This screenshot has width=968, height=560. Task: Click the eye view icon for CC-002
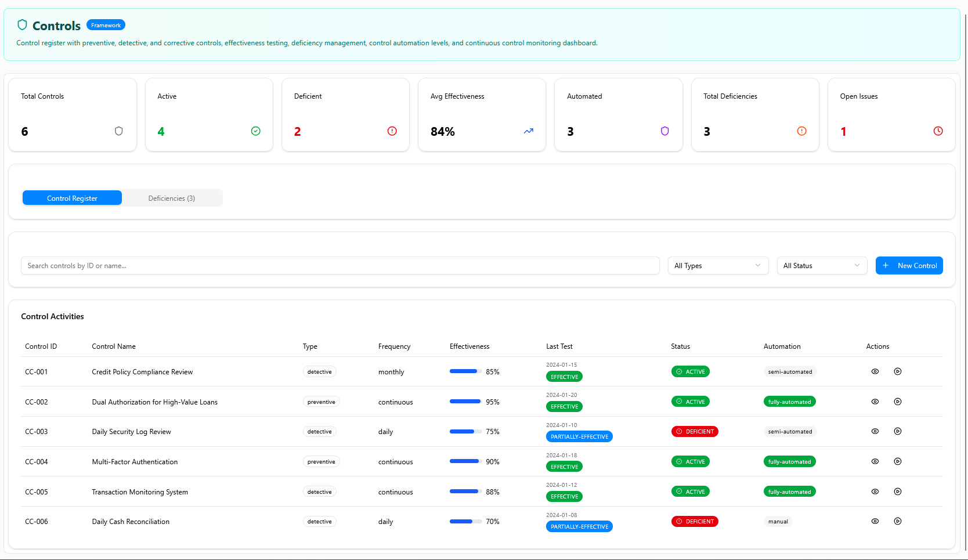tap(875, 402)
